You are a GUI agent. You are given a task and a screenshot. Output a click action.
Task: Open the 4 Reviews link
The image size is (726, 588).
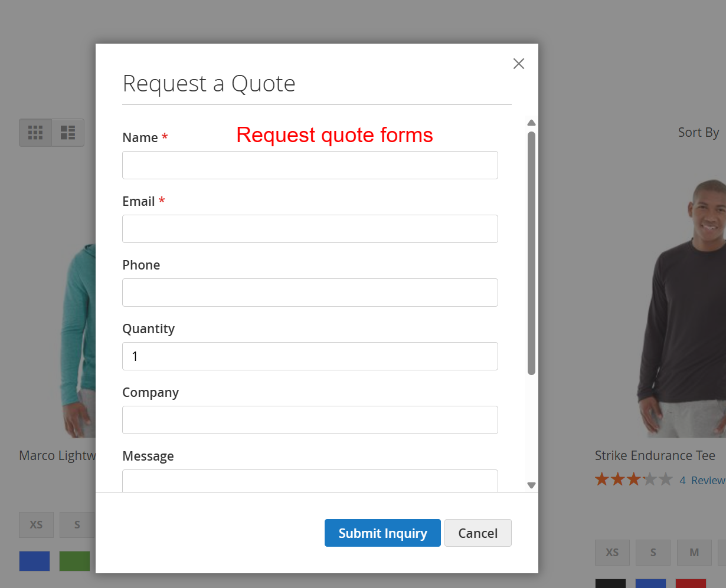702,480
